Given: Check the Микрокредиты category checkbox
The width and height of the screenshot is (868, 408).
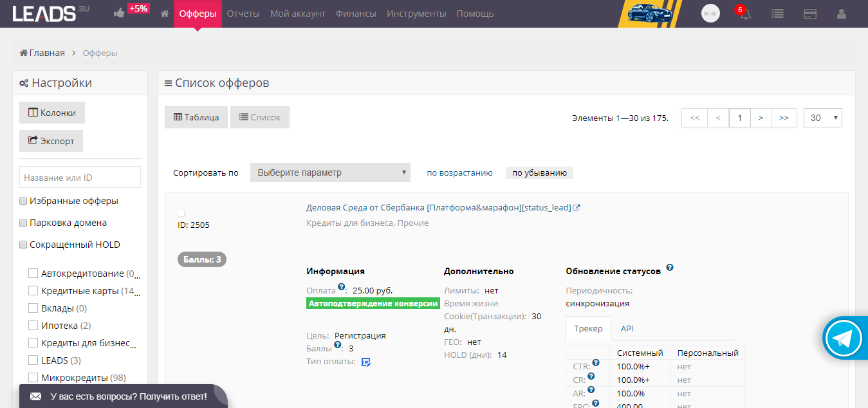Looking at the screenshot, I should point(33,377).
